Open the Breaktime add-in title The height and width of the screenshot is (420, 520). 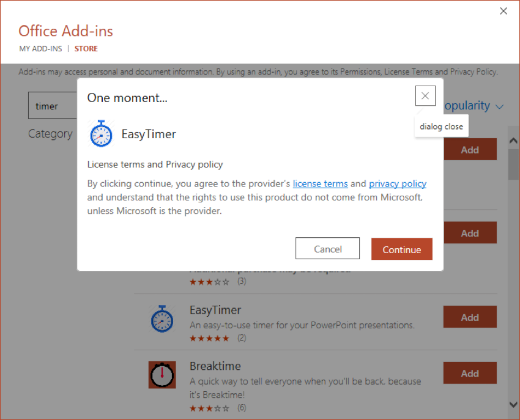click(215, 366)
